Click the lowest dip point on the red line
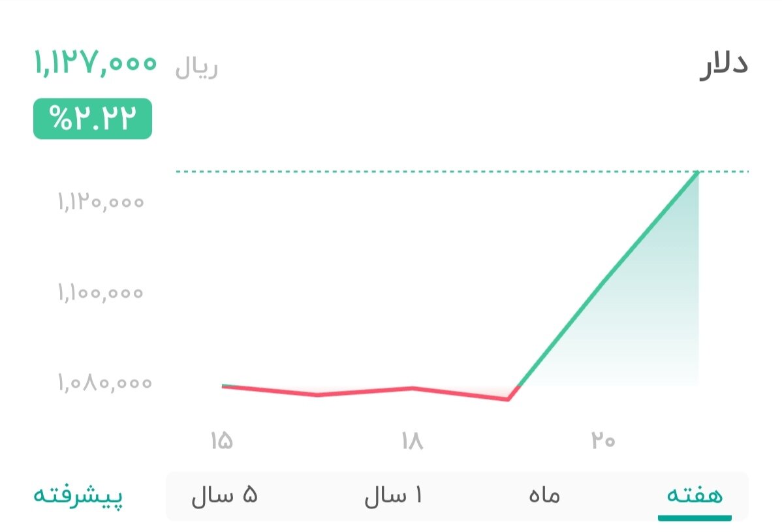This screenshot has height=532, width=782. (x=508, y=399)
